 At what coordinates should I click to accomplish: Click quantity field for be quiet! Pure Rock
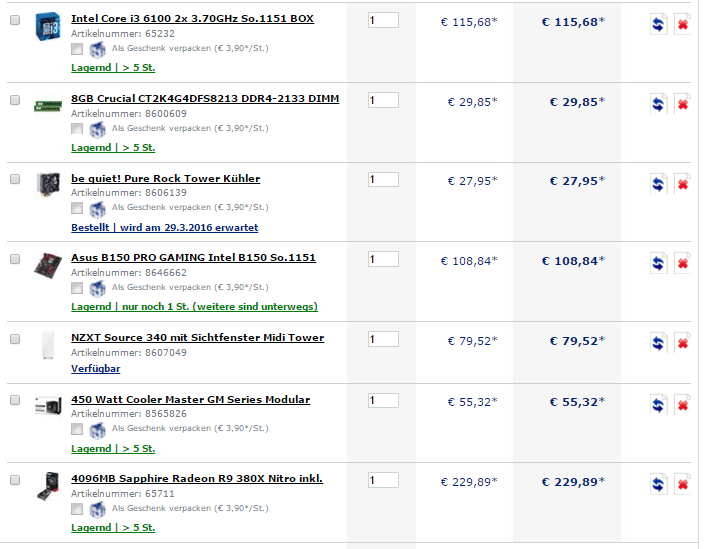[383, 180]
